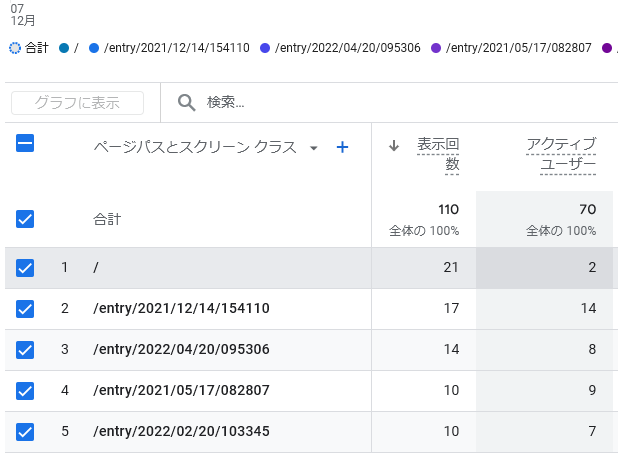The image size is (618, 453).
Task: Click table path /entry/2021/05/17/082807
Action: (181, 390)
